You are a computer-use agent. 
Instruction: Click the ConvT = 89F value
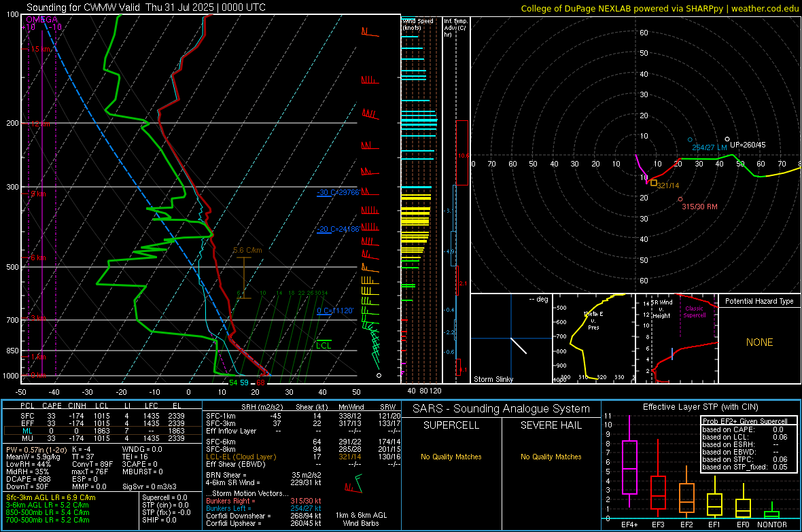pyautogui.click(x=92, y=464)
